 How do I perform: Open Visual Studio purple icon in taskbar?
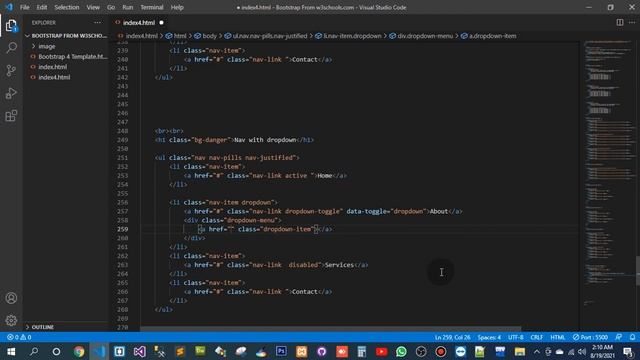click(x=139, y=351)
